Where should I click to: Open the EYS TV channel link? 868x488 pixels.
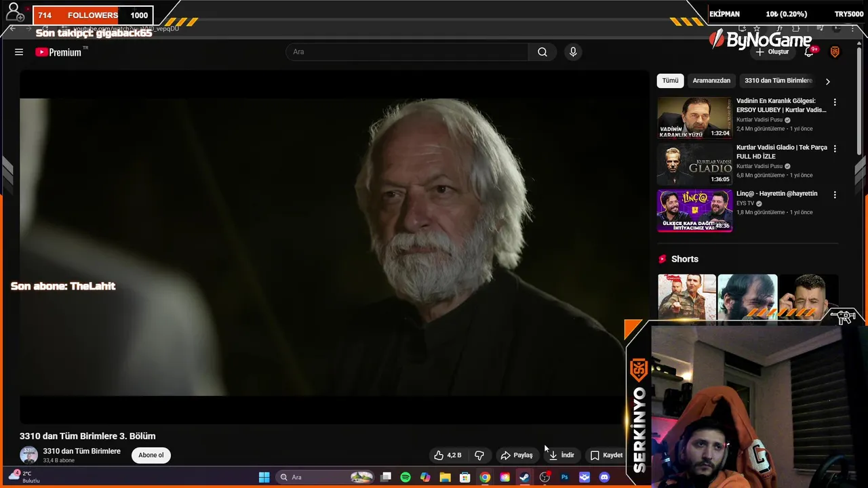pyautogui.click(x=745, y=203)
